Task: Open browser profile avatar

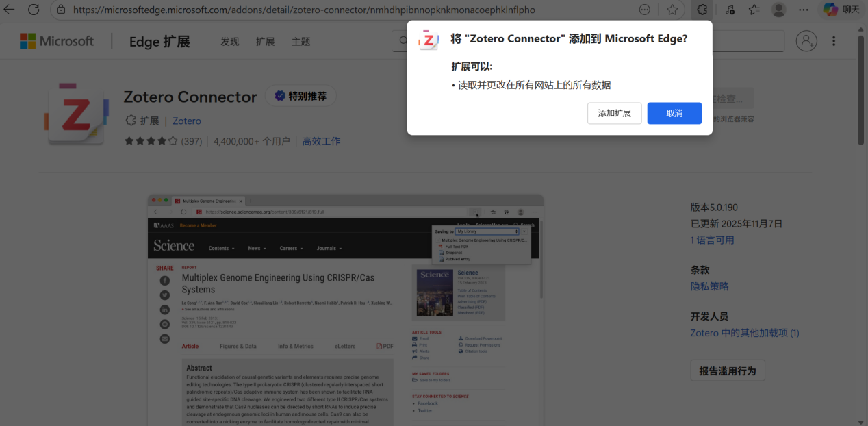Action: click(x=779, y=10)
